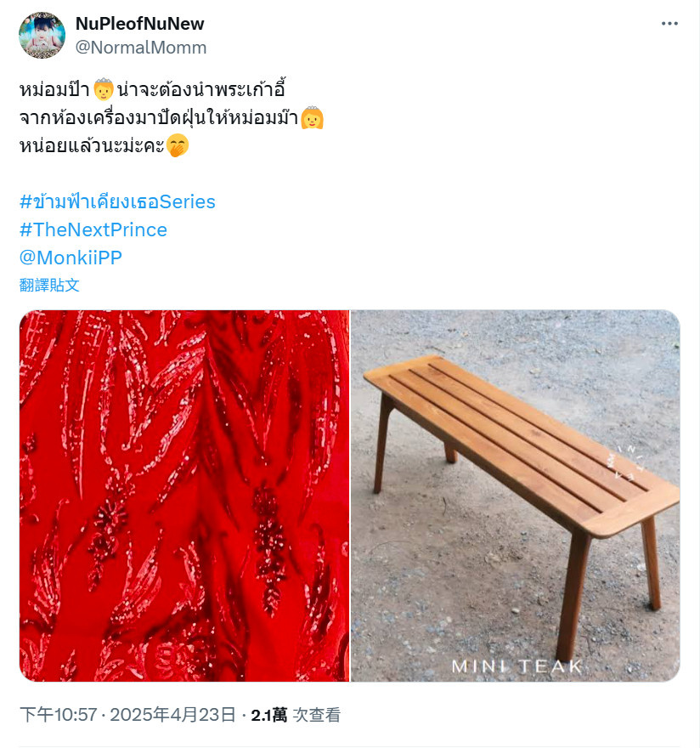Open the NuPleofNuNew profile avatar
700x748 pixels.
point(42,35)
